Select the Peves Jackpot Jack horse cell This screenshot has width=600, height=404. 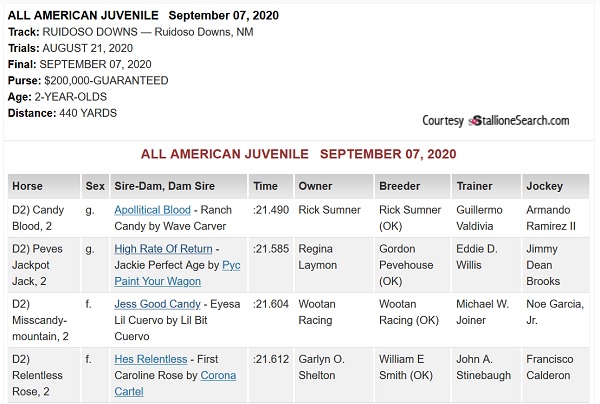44,265
